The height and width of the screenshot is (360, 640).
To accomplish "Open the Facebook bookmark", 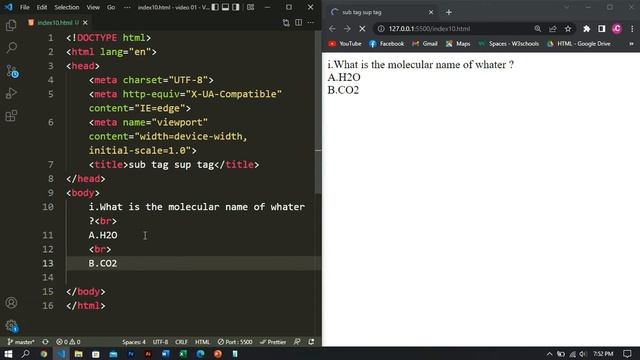I will point(386,44).
